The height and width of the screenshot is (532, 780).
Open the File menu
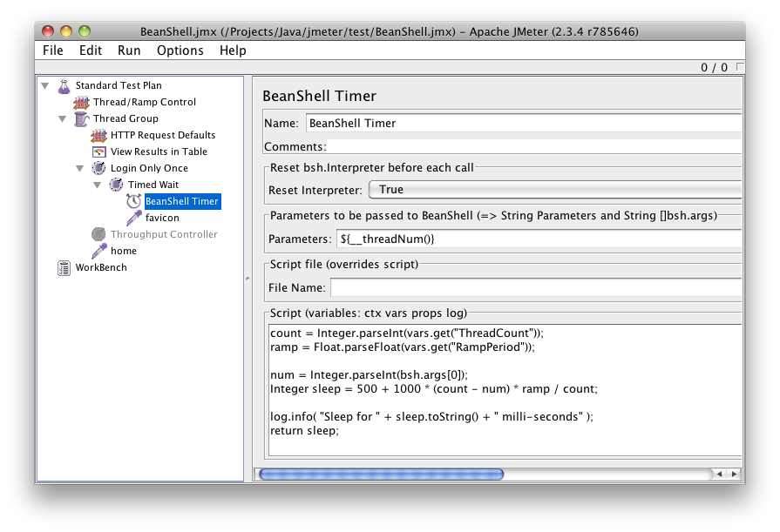click(53, 51)
